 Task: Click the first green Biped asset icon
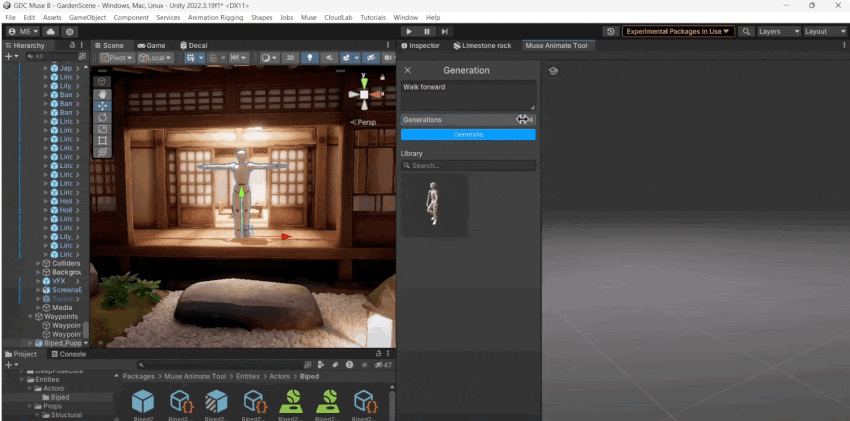291,401
